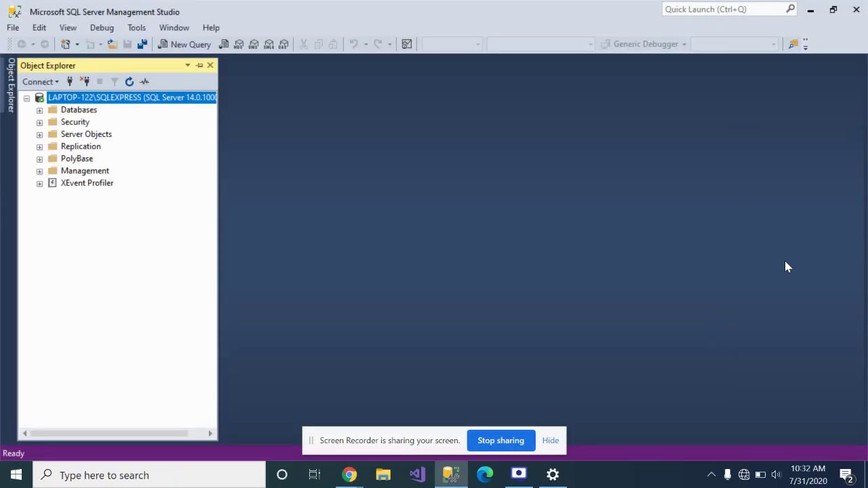Click the New Project toolbar icon
This screenshot has height=488, width=868.
(x=66, y=44)
